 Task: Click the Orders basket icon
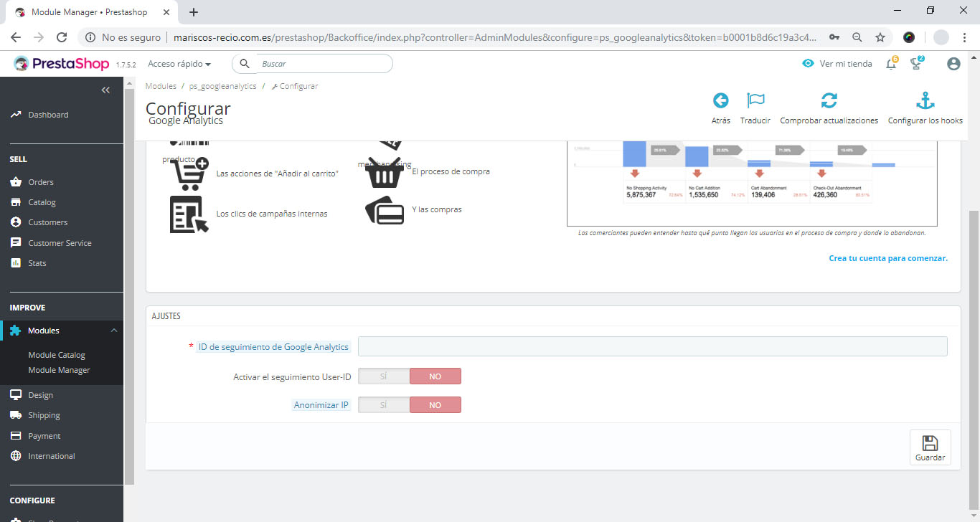tap(16, 182)
